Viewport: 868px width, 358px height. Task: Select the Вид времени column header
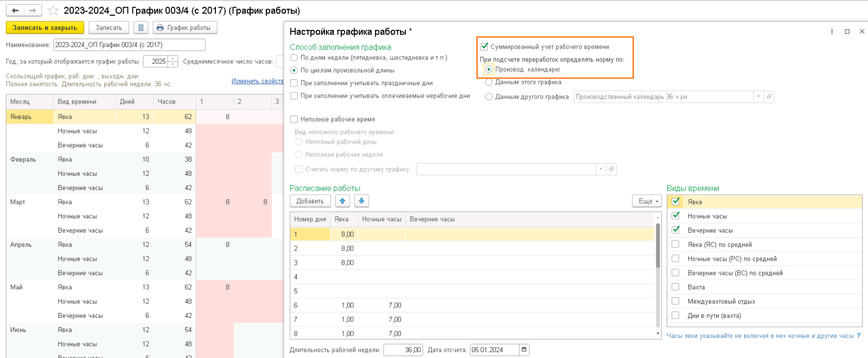tap(77, 101)
